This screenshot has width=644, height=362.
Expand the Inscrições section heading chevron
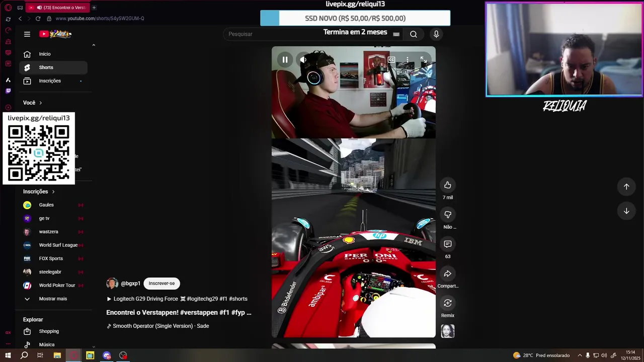(x=53, y=192)
